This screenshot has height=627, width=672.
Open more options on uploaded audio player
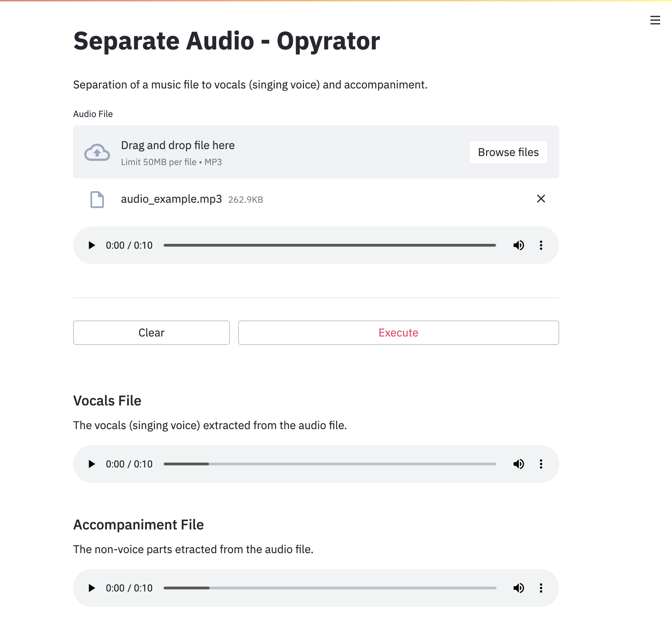click(x=541, y=245)
